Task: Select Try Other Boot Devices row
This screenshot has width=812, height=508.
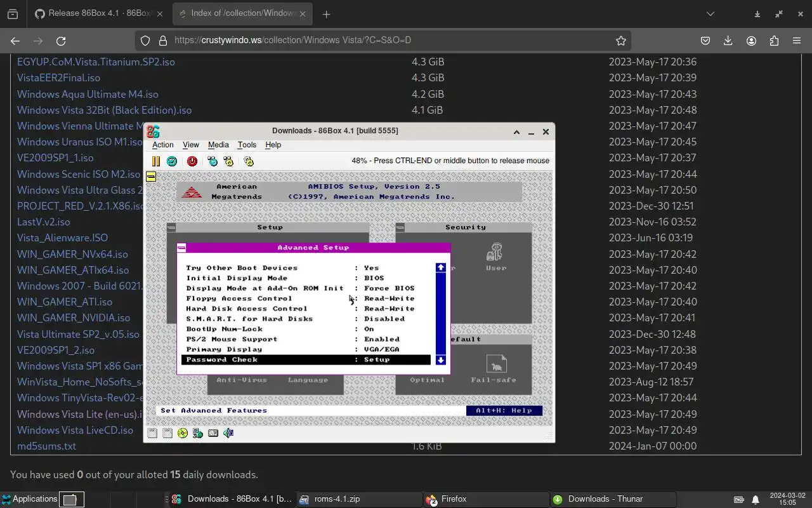Action: (306, 268)
